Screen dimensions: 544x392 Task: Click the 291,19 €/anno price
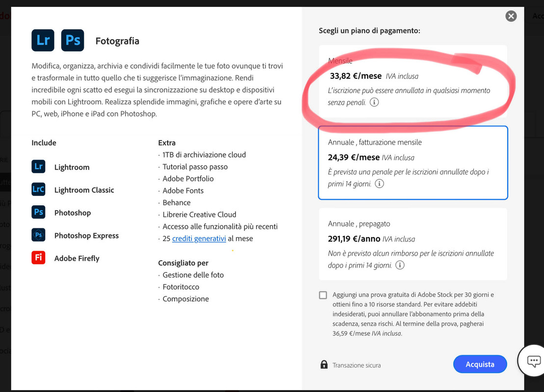[354, 239]
